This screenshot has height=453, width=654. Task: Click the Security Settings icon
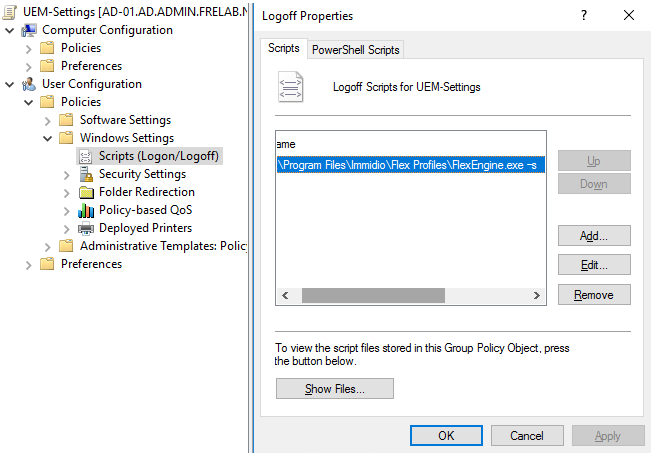(x=86, y=174)
